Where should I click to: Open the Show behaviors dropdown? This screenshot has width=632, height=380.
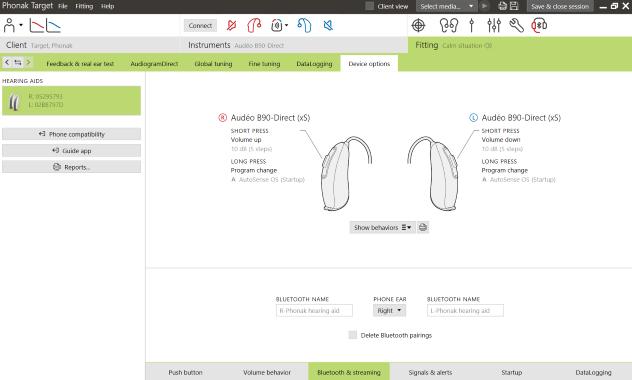click(382, 227)
